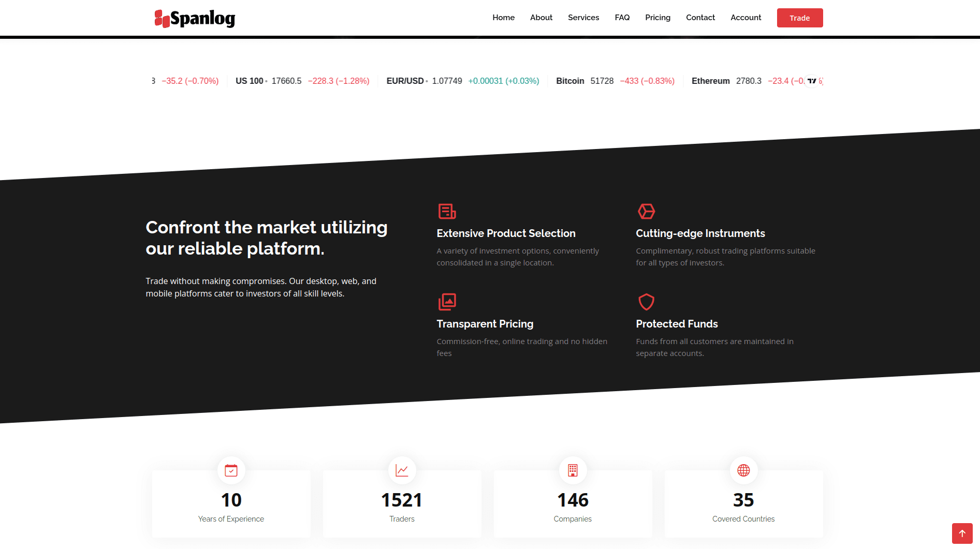980x549 pixels.
Task: Open the Services section
Action: [x=583, y=17]
